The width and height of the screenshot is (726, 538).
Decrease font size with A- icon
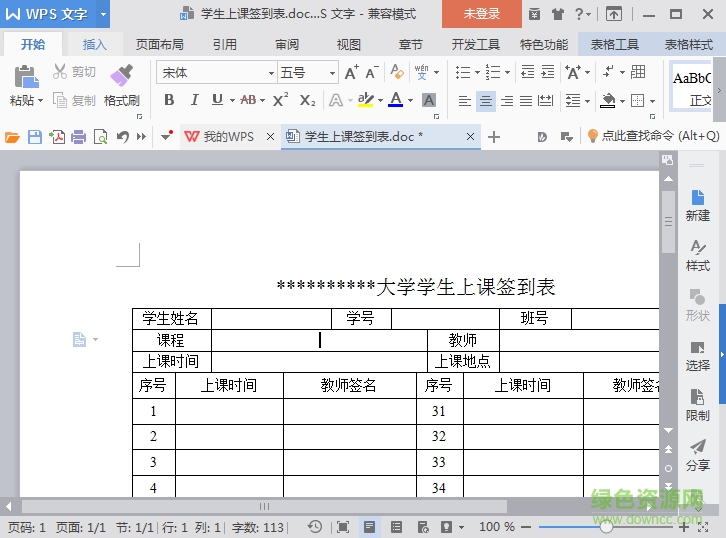point(372,72)
